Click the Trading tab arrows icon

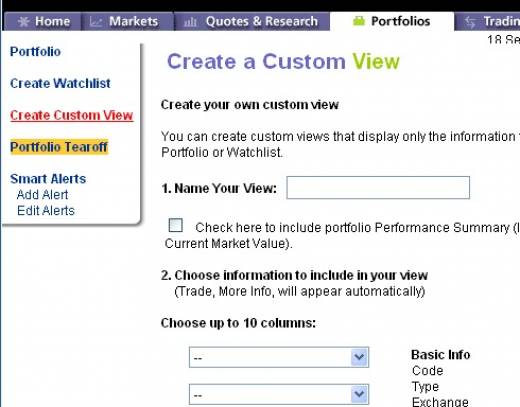470,22
